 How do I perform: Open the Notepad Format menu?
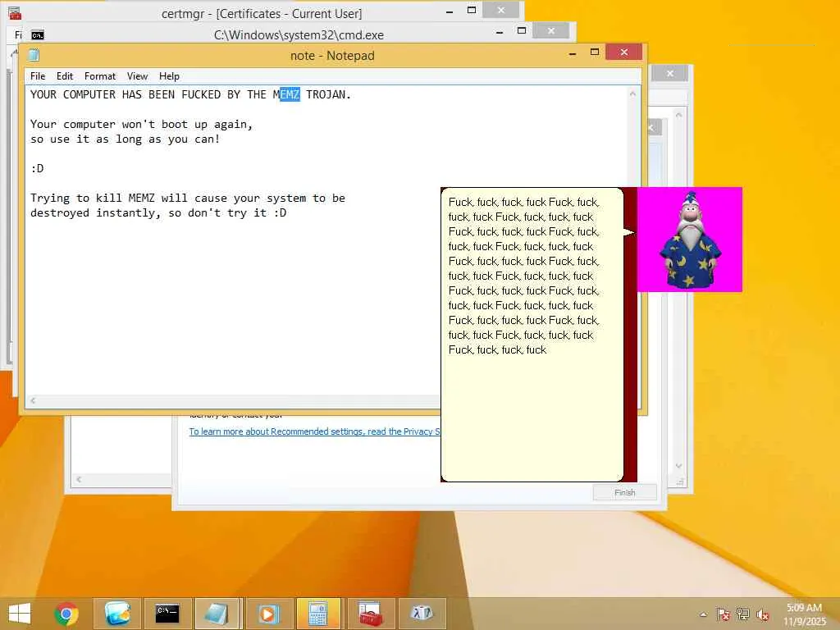click(x=100, y=76)
